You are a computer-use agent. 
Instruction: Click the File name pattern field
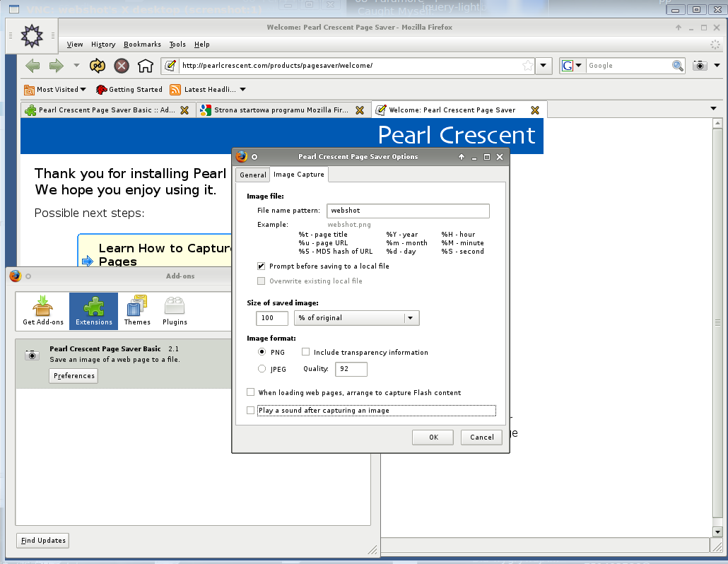click(x=408, y=211)
